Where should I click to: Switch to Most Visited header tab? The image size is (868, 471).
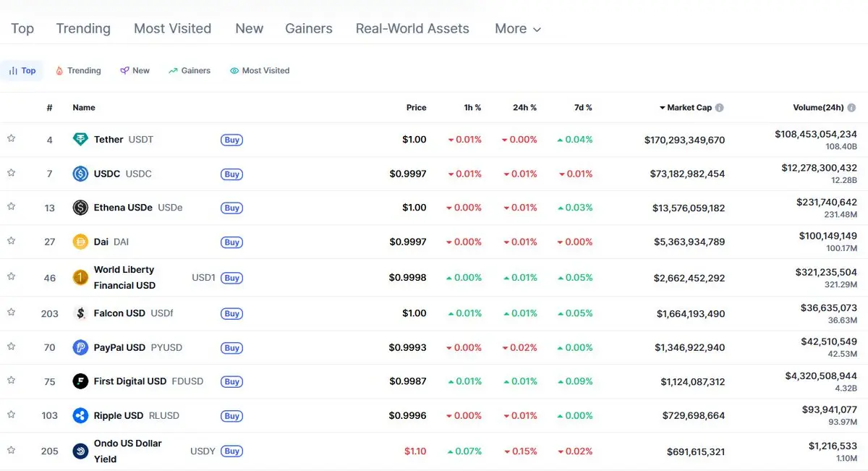pos(173,29)
